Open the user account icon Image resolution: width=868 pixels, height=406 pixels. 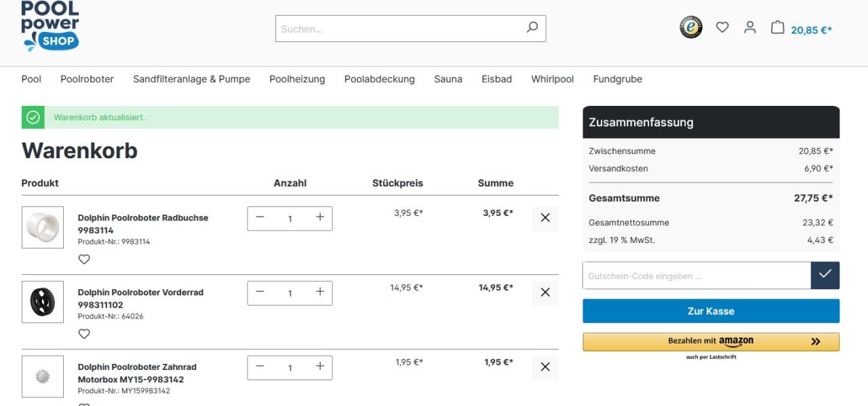(749, 27)
